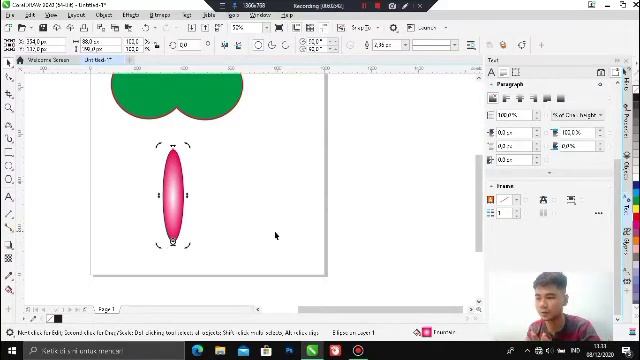Choose the Pie shape mode button
The height and width of the screenshot is (360, 640).
pos(272,45)
